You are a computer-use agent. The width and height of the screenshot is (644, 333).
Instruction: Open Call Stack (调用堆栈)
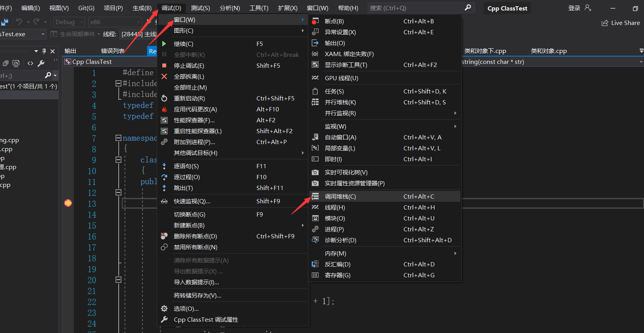click(385, 197)
